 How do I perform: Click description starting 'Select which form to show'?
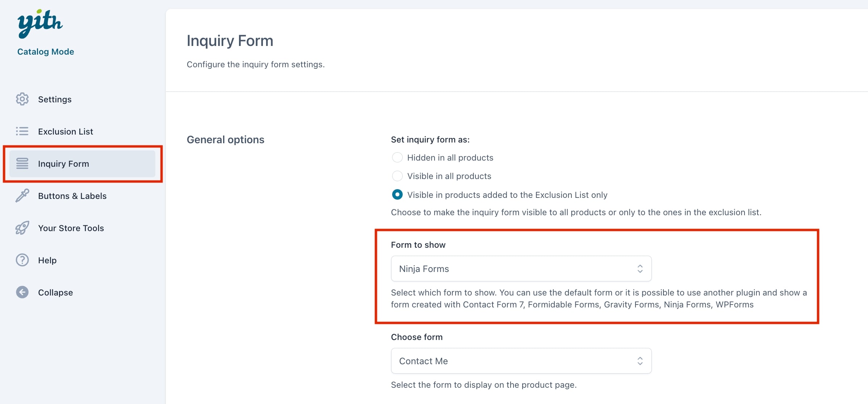point(599,298)
